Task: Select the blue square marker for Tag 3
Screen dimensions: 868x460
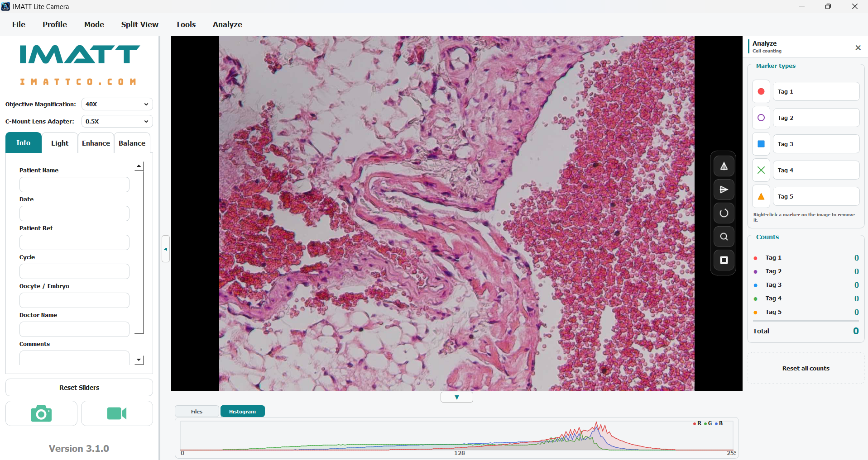Action: tap(761, 144)
